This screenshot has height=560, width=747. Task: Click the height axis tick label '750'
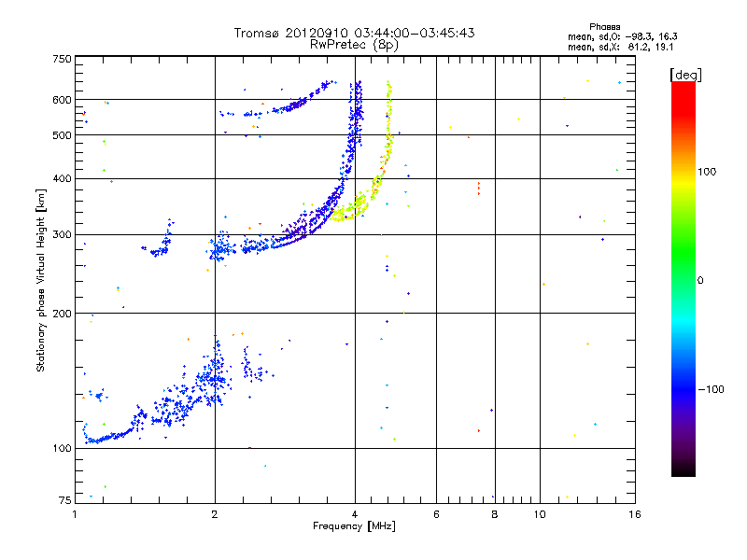click(62, 59)
